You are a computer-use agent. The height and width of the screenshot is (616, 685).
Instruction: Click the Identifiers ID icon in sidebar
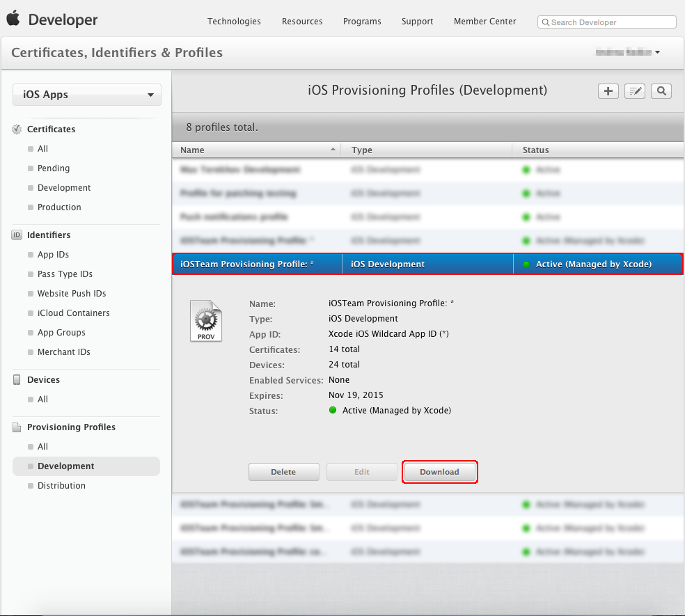click(x=16, y=235)
